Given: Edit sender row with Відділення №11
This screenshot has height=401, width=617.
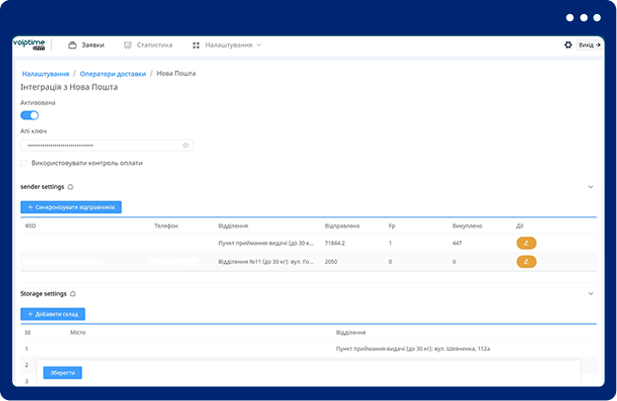Looking at the screenshot, I should click(526, 262).
